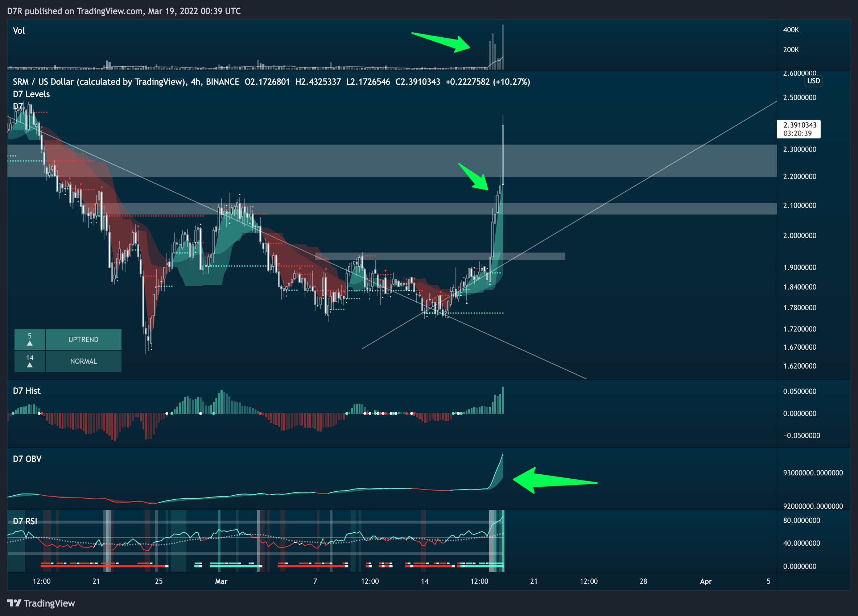858x616 pixels.
Task: Click the candle countdown 03:20:39
Action: pos(797,133)
